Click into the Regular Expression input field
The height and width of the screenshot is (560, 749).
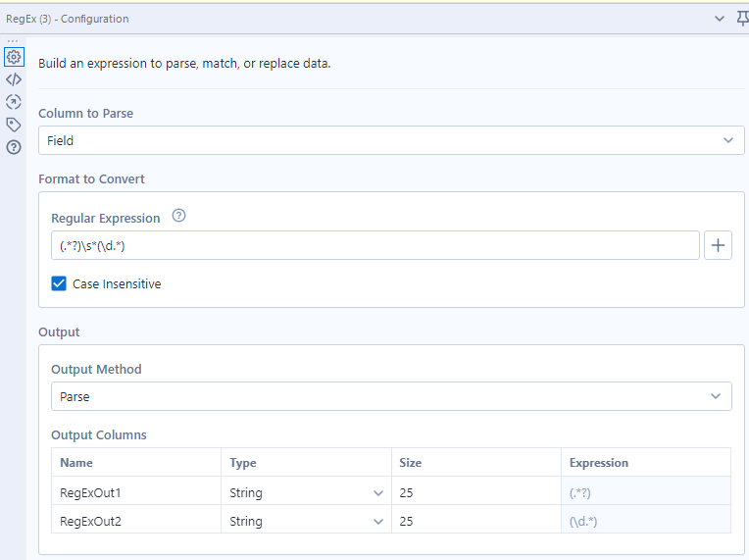[374, 245]
